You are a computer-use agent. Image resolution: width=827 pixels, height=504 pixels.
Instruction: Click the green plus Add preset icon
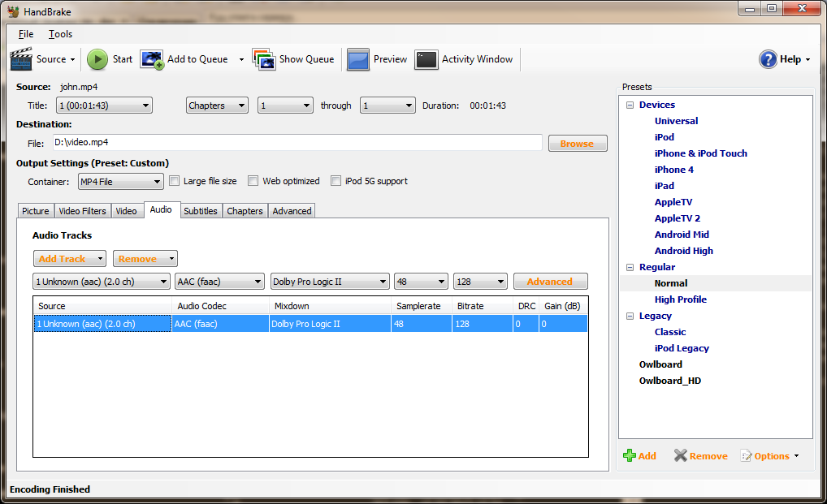click(630, 455)
